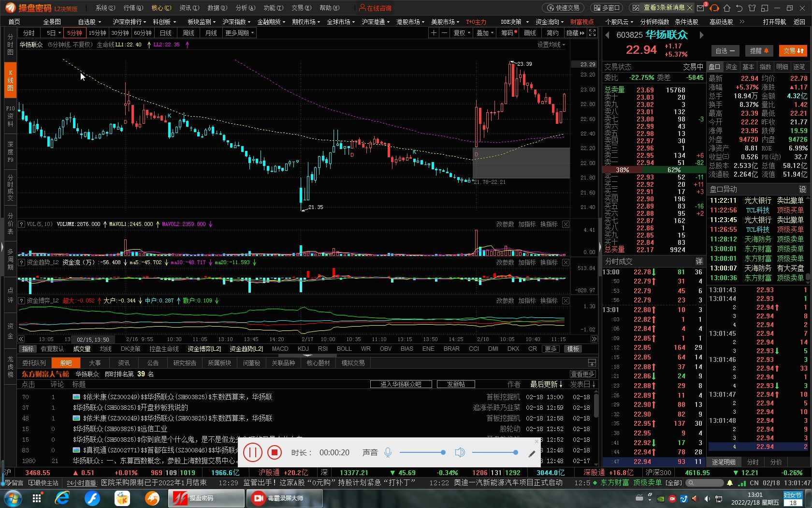Open the skin (shirt) theme icon
The height and width of the screenshot is (508, 812).
[752, 8]
